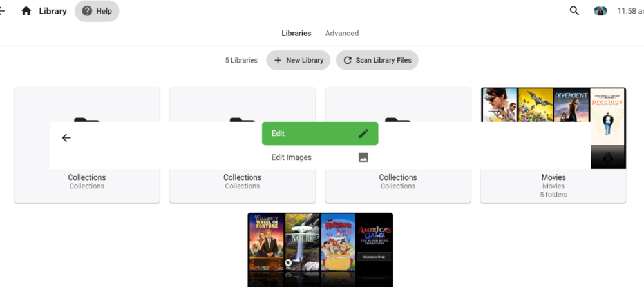The width and height of the screenshot is (644, 287).
Task: Click the home icon beside Library
Action: [x=26, y=11]
